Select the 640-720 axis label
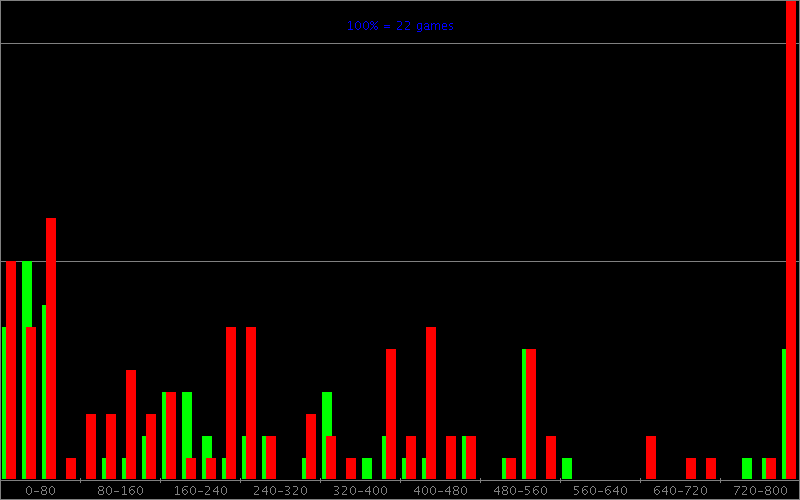The image size is (800, 500). tap(680, 491)
